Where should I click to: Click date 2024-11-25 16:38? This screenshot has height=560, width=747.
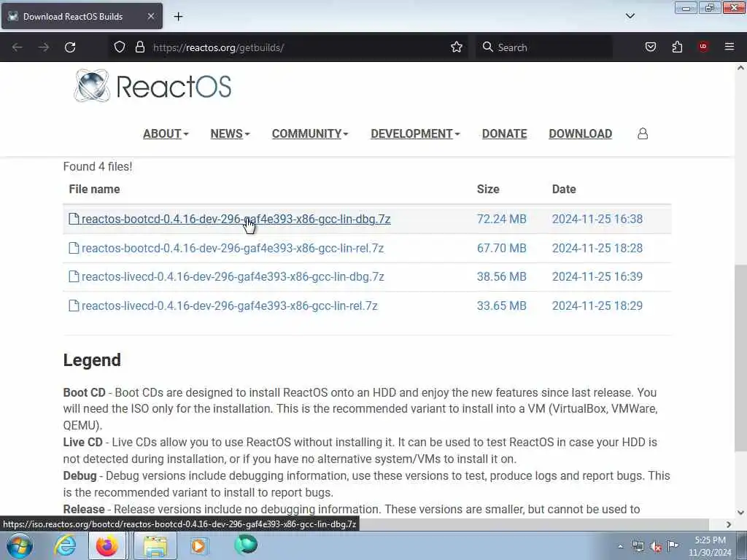(597, 219)
